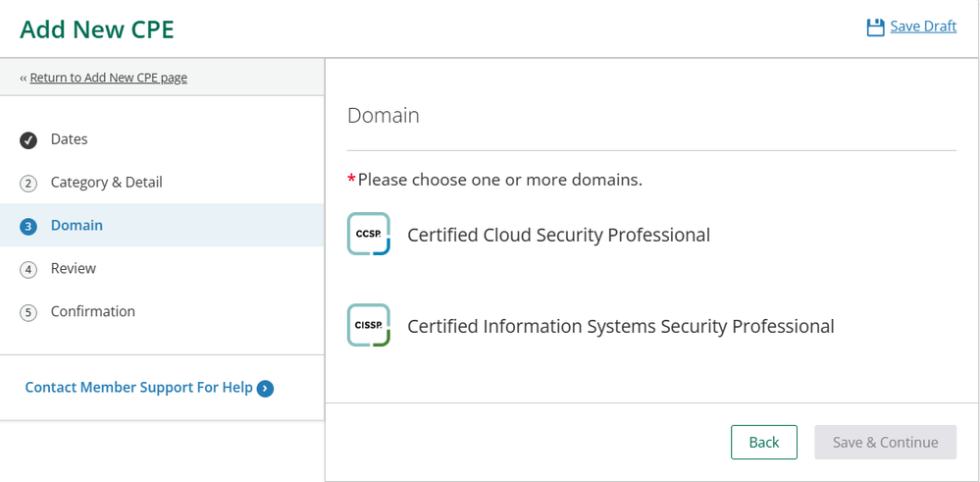Click the Save & Continue button
Image resolution: width=980 pixels, height=482 pixels.
click(885, 443)
